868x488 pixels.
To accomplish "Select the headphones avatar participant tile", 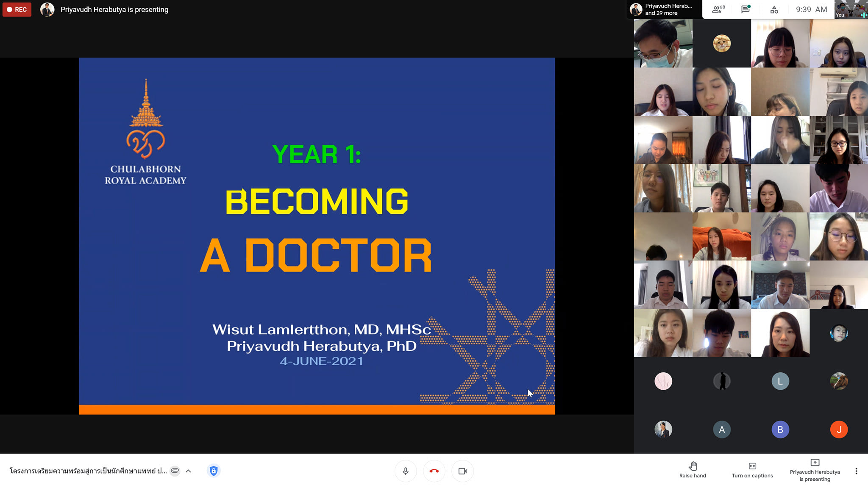I will (x=839, y=333).
